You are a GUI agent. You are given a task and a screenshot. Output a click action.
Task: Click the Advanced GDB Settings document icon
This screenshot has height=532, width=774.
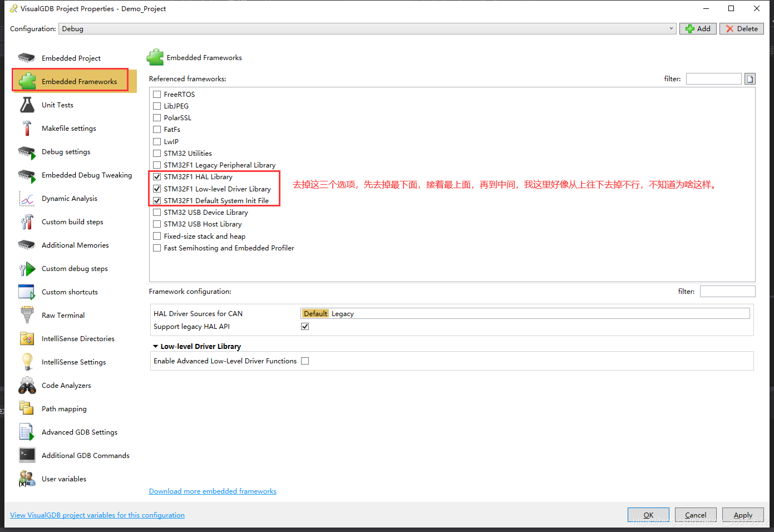pos(27,432)
